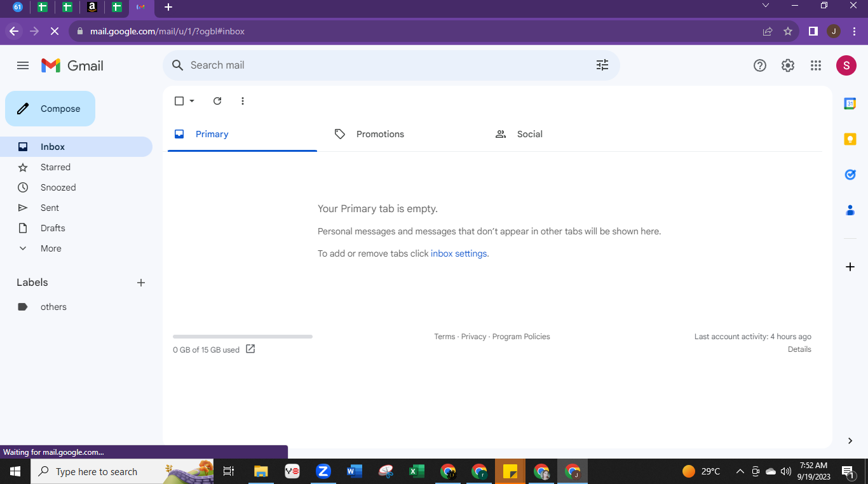Tick the select-all checkbox
The height and width of the screenshot is (484, 868).
point(179,101)
